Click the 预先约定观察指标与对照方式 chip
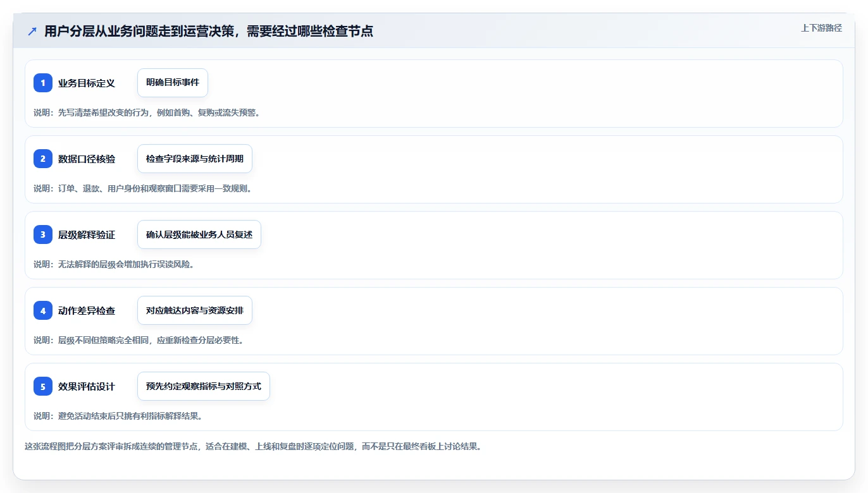 coord(204,386)
